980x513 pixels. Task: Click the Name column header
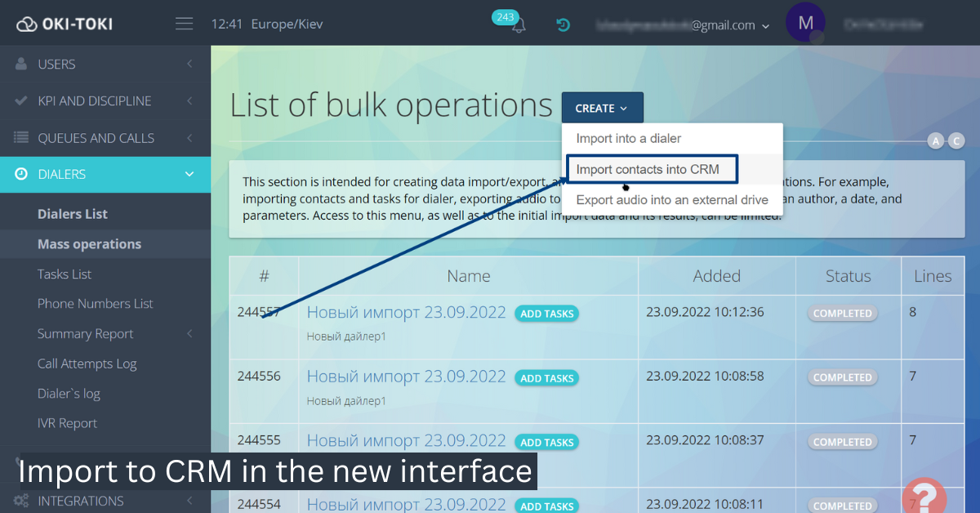469,276
